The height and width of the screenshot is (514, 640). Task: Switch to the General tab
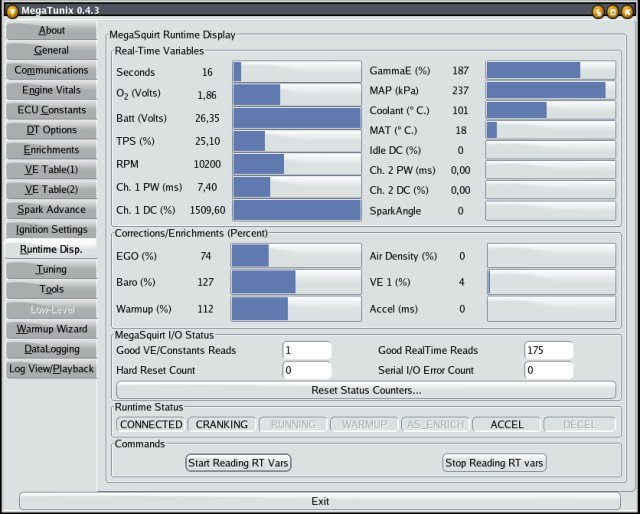click(51, 50)
